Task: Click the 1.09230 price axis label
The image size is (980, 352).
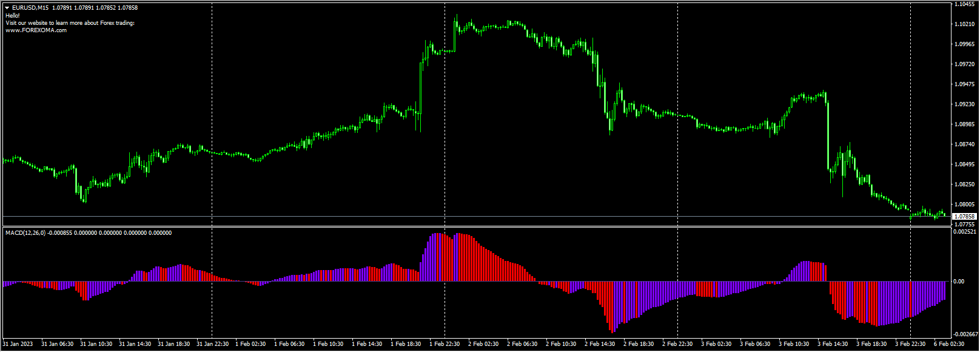Action: 964,104
